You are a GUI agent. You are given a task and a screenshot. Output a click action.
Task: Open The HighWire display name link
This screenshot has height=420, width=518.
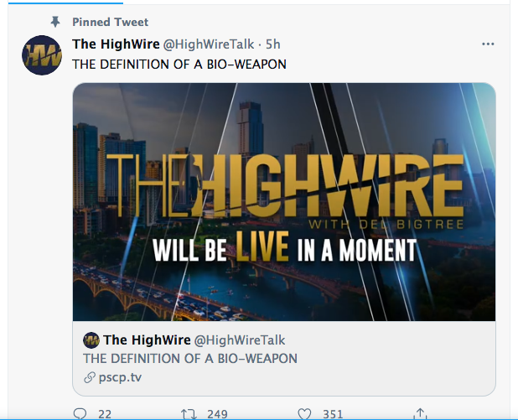[116, 44]
